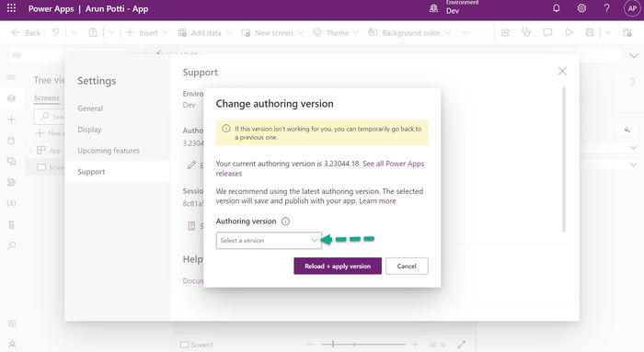Viewport: 644px width, 352px height.
Task: Click the environment icon in header
Action: pos(433,8)
